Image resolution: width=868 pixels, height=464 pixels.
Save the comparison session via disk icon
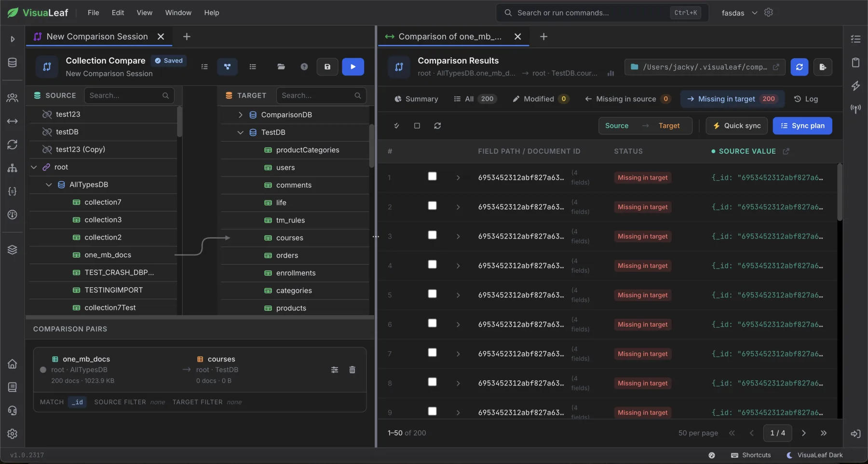point(327,67)
